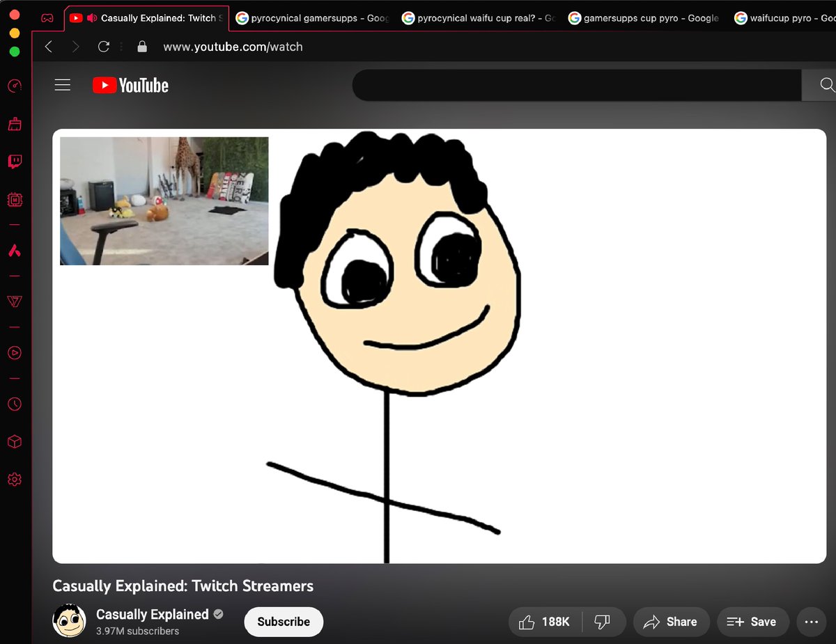Click the padlock site info icon
836x644 pixels.
pos(142,47)
